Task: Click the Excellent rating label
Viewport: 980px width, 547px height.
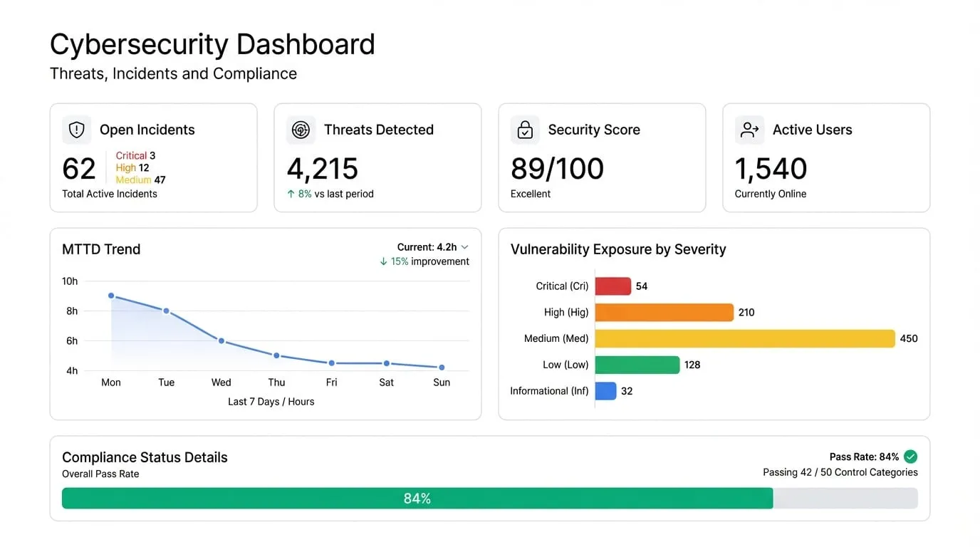Action: coord(531,194)
